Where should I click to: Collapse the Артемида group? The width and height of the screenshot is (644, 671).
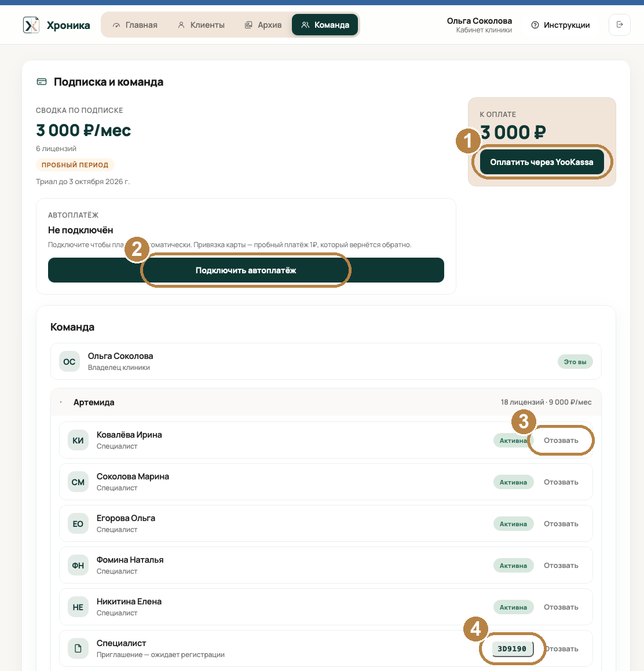[x=61, y=402]
